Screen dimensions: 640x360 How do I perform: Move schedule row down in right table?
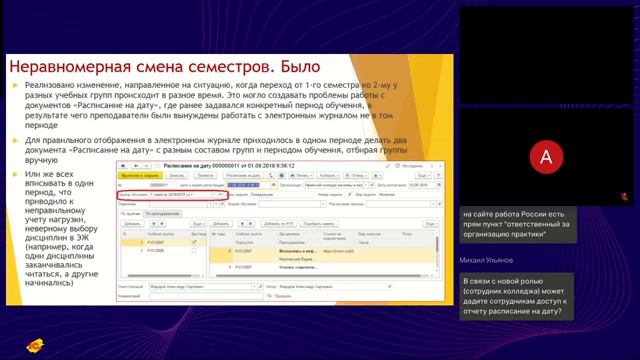250,224
